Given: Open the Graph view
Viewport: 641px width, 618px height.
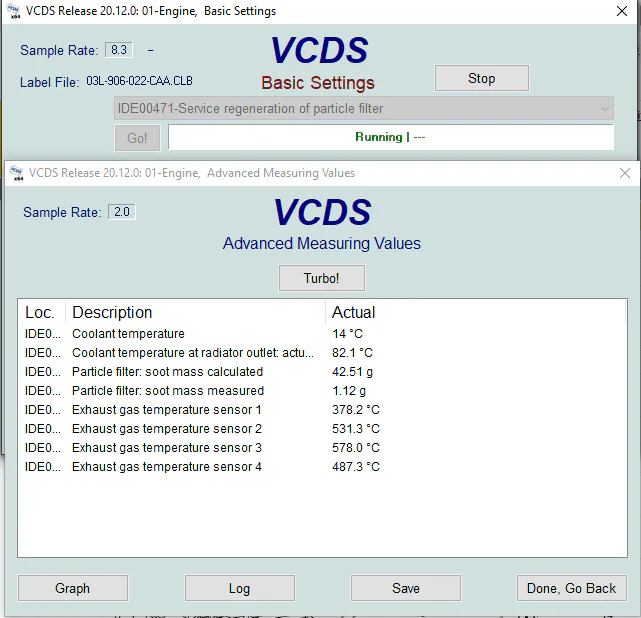Looking at the screenshot, I should 73,588.
